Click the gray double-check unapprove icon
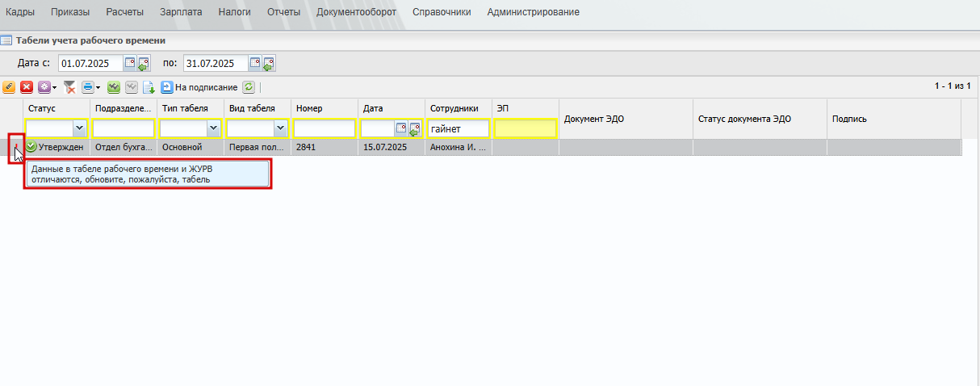The image size is (980, 386). (132, 87)
